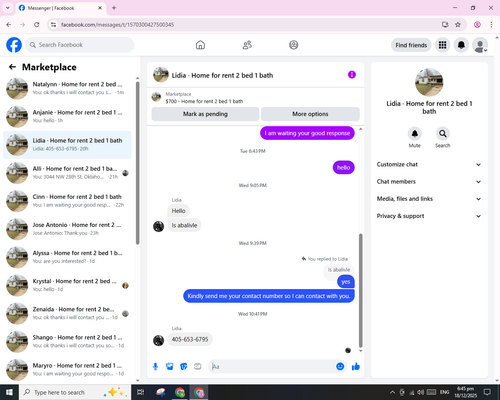Image resolution: width=500 pixels, height=400 pixels.
Task: Click the large listing photo in side panel
Action: [429, 82]
